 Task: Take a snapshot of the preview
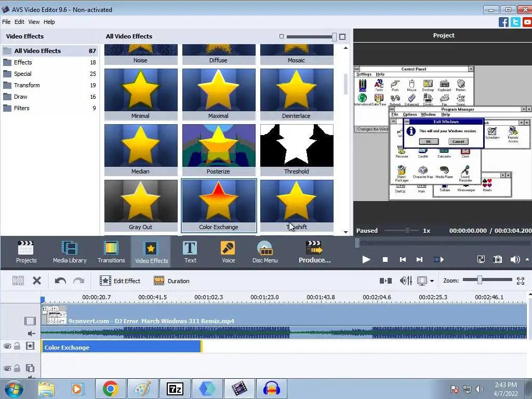pos(497,260)
